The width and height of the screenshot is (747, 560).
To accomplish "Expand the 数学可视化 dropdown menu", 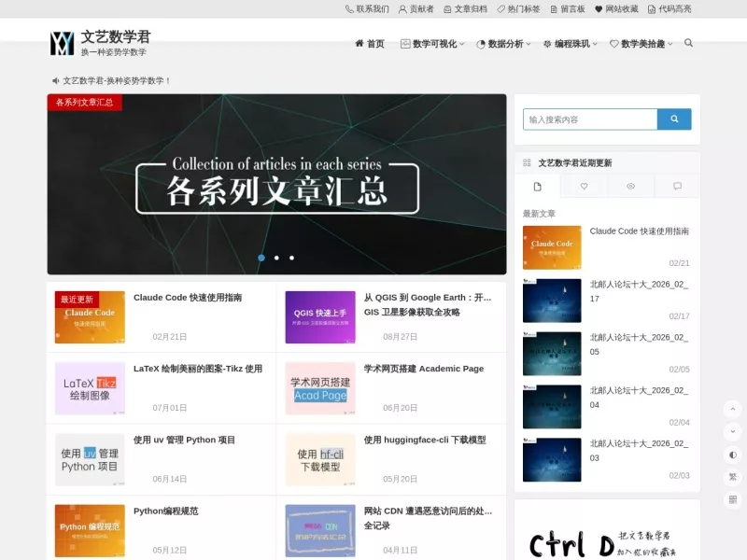I will pos(432,44).
